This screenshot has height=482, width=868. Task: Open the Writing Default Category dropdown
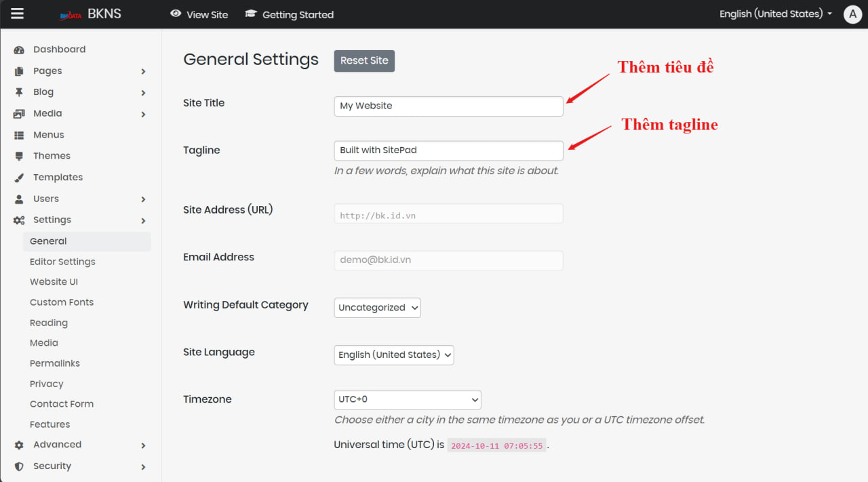[x=378, y=308]
